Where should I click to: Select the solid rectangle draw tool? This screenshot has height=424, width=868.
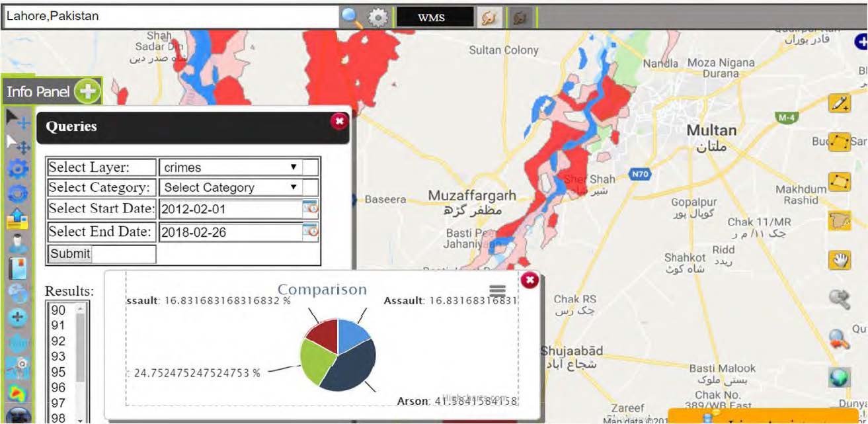click(840, 182)
